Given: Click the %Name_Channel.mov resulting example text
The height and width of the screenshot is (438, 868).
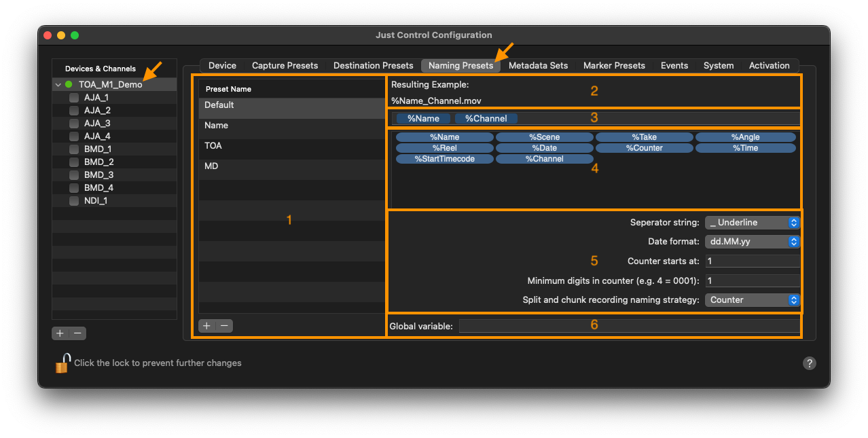Looking at the screenshot, I should pyautogui.click(x=436, y=101).
